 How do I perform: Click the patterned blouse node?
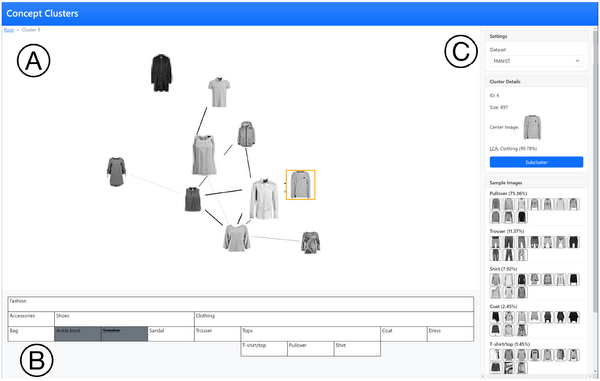coord(310,242)
